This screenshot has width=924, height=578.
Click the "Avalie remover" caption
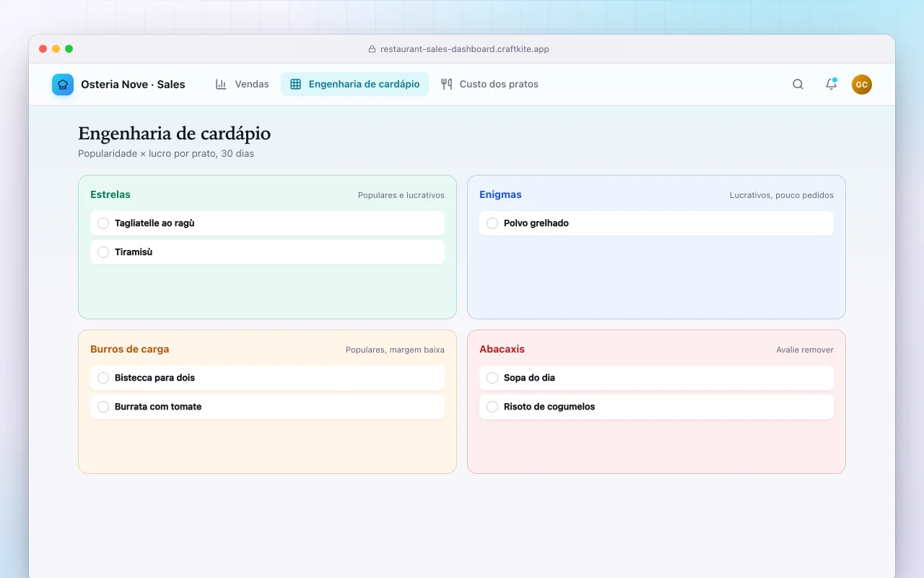pyautogui.click(x=805, y=350)
